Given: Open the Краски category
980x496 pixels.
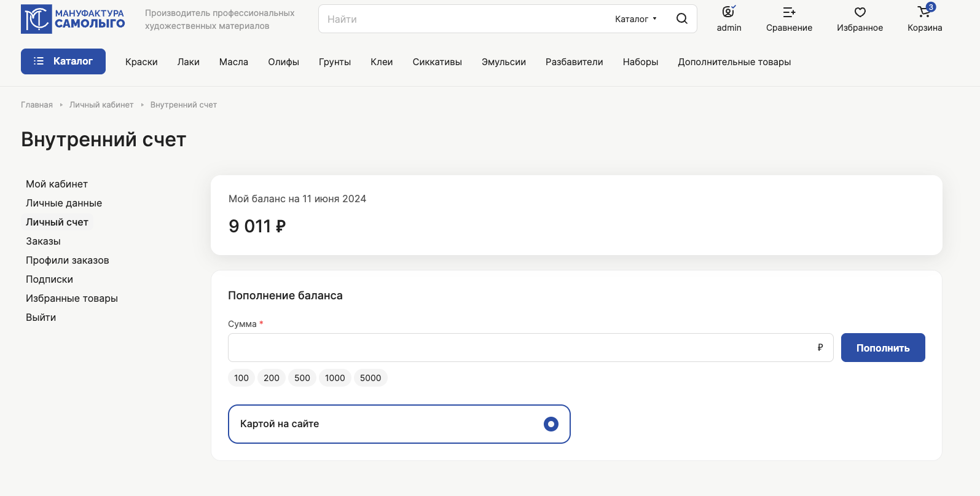Looking at the screenshot, I should (141, 62).
